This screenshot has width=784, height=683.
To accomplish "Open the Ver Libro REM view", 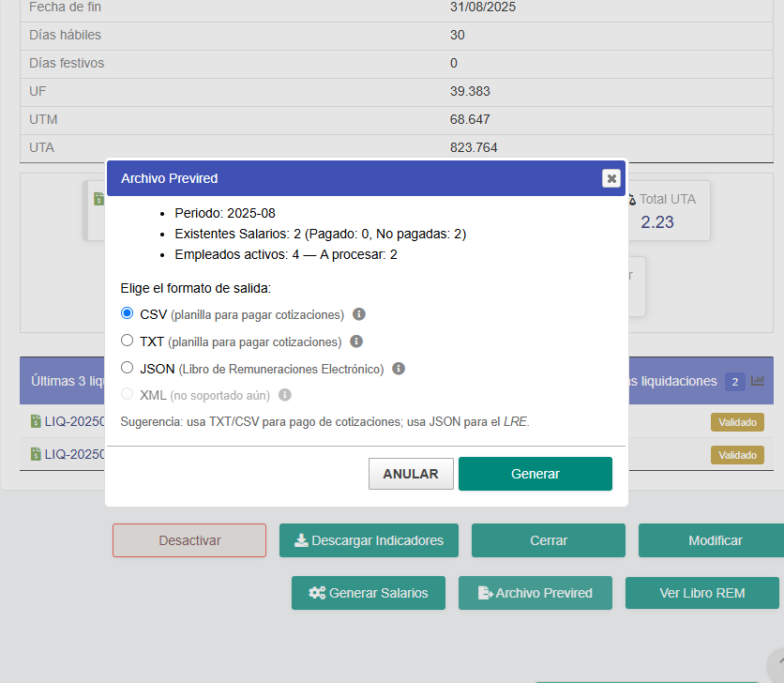I will pyautogui.click(x=701, y=593).
